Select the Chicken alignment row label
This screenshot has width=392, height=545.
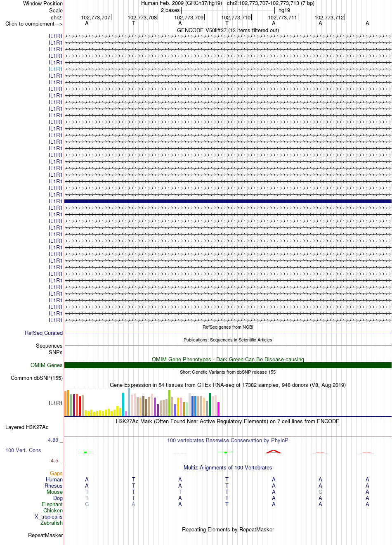click(x=53, y=510)
